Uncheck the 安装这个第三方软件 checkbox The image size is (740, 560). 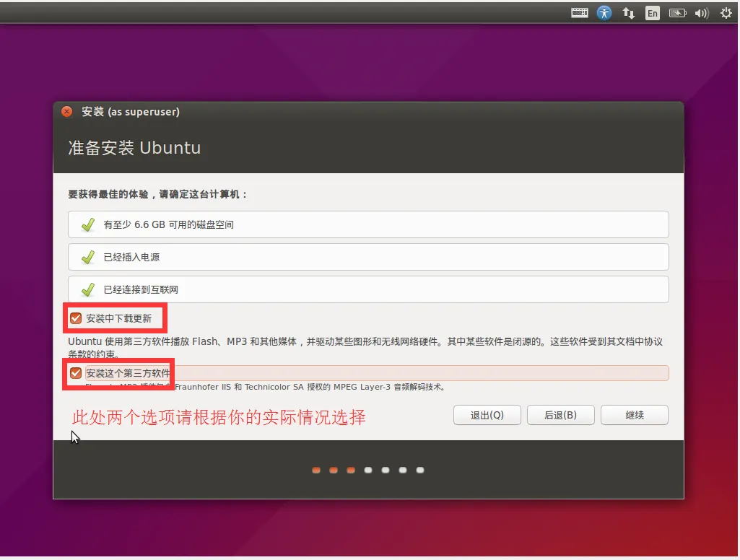pos(76,373)
